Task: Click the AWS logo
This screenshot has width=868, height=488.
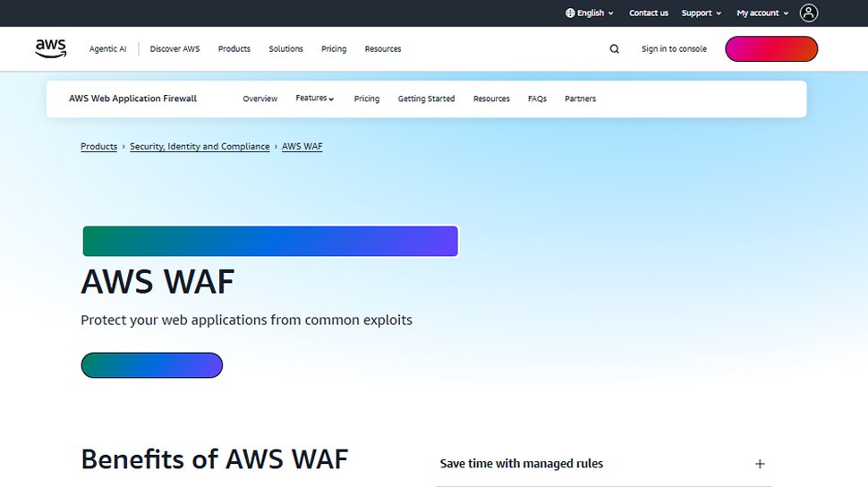Action: click(x=51, y=48)
